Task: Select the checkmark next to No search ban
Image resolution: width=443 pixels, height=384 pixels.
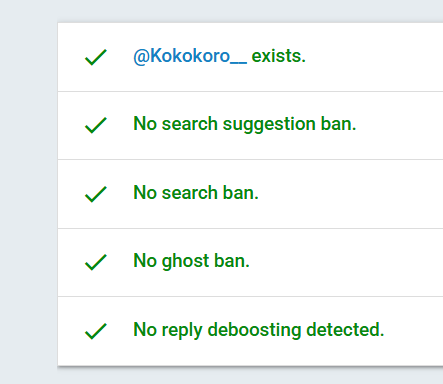Action: pos(96,194)
